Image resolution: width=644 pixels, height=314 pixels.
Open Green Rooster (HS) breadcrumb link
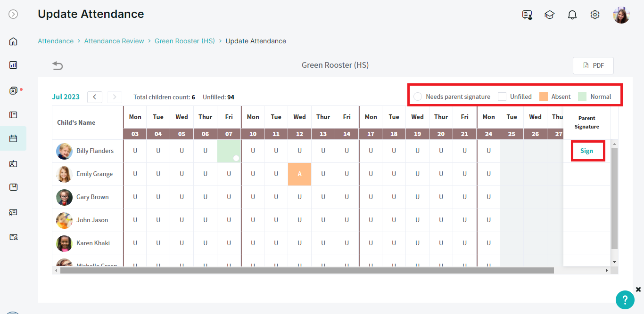(184, 41)
